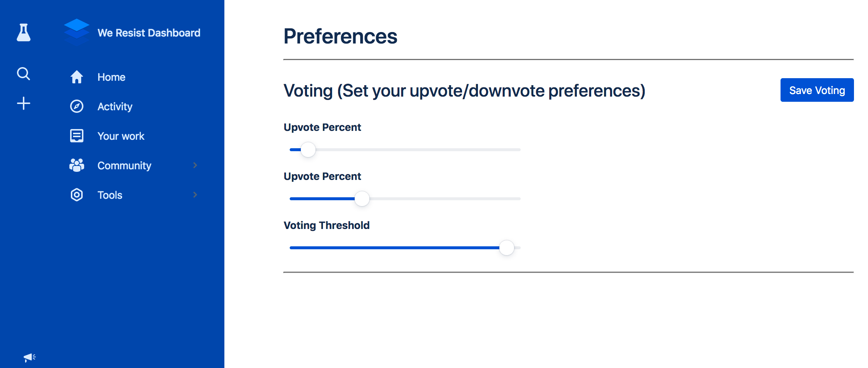This screenshot has height=368, width=868.
Task: Click the plus create icon
Action: pos(24,103)
